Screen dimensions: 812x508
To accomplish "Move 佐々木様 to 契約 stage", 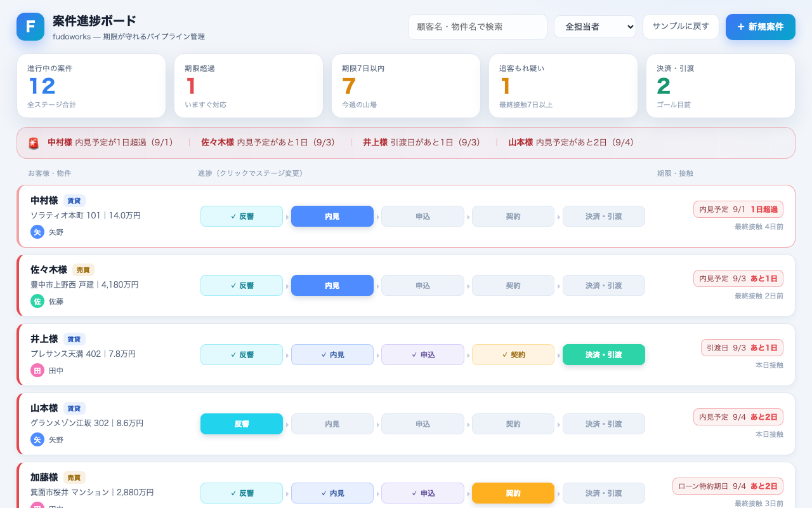I will (x=513, y=286).
